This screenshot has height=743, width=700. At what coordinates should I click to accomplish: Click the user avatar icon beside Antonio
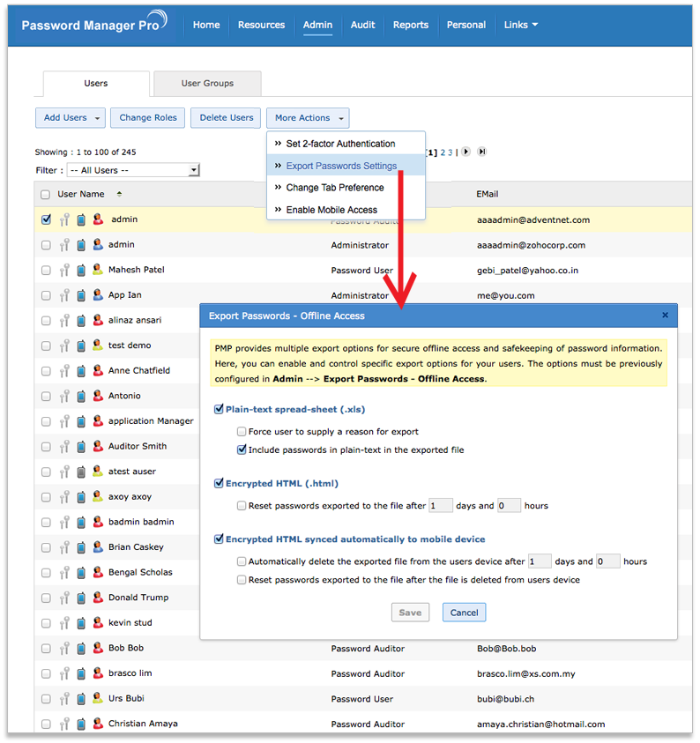98,396
